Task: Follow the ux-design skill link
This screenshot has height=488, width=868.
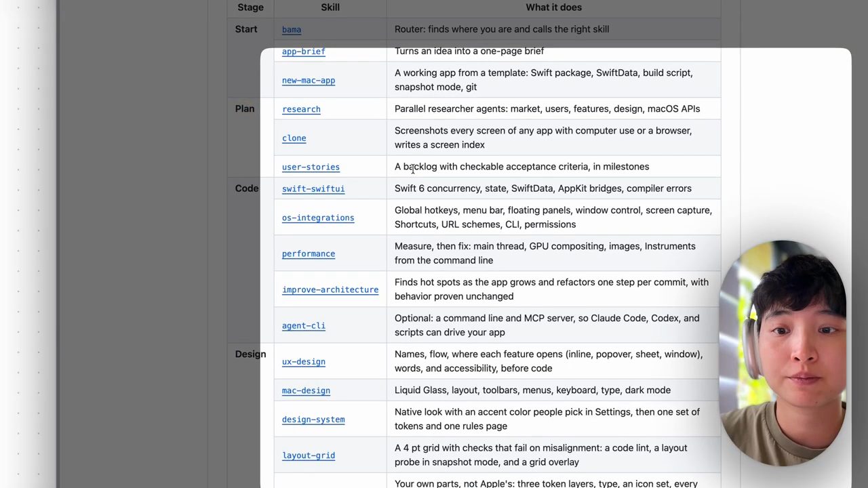Action: [x=303, y=361]
